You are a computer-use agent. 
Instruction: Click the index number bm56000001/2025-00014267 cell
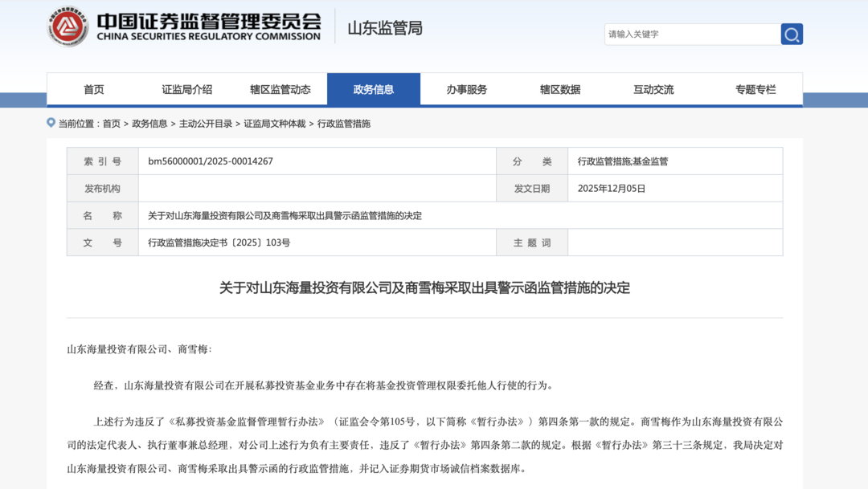[211, 161]
